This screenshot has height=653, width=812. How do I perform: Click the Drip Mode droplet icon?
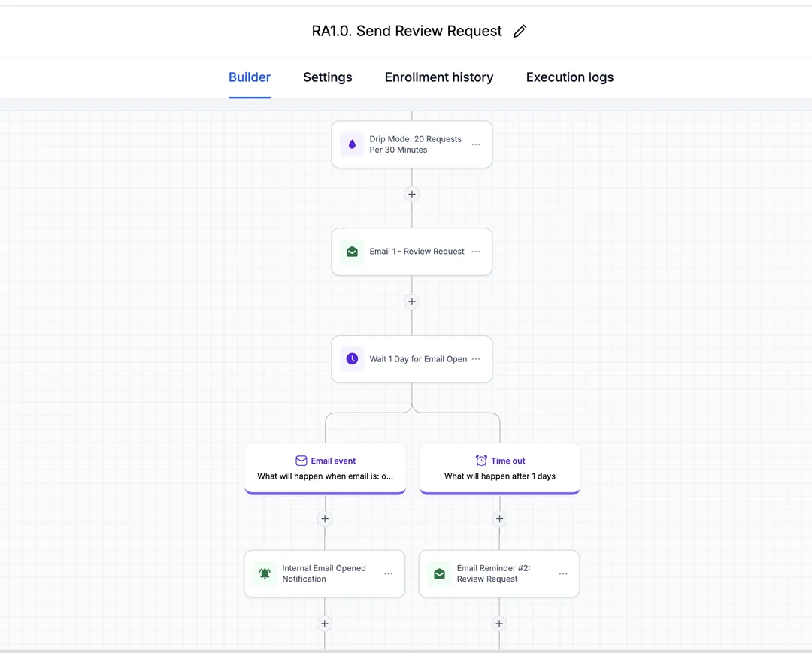(x=352, y=144)
